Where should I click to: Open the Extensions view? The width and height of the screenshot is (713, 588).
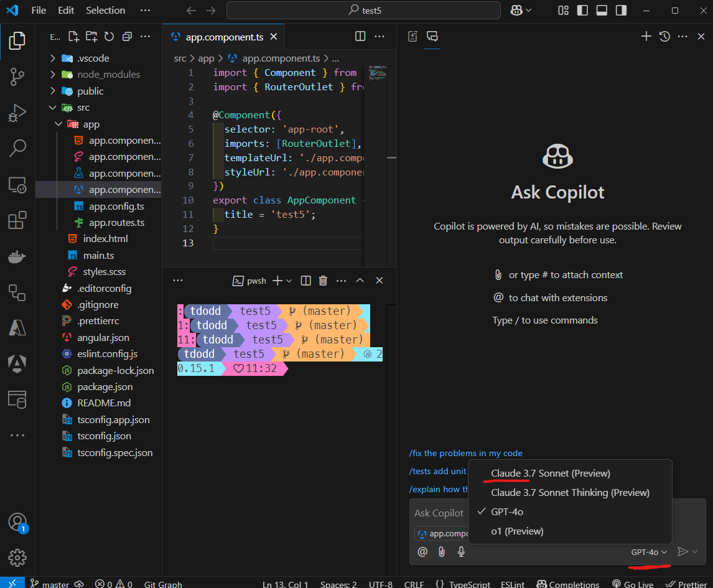17,220
